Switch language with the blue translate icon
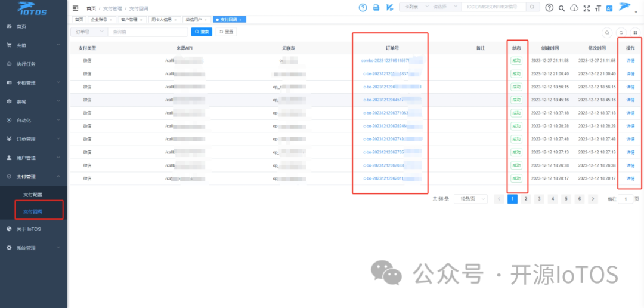Viewport: 644px width, 308px height. click(x=609, y=8)
